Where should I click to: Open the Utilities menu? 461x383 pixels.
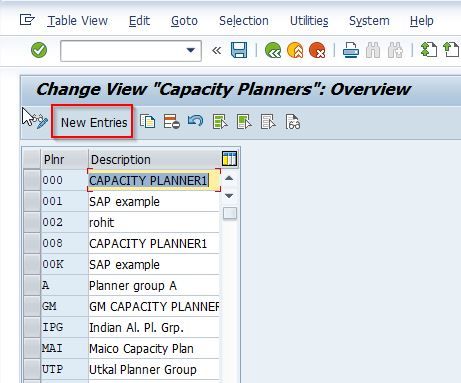pos(309,21)
